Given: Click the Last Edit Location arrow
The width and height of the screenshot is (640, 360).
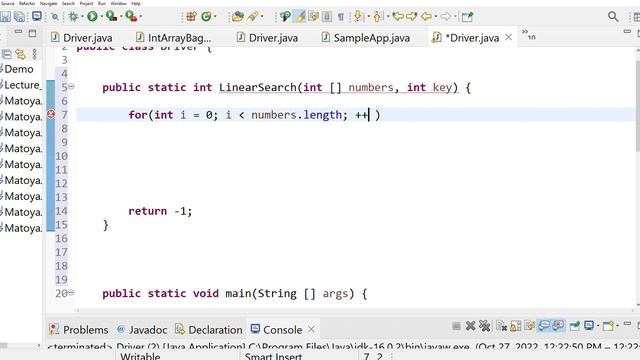Looking at the screenshot, I should click(x=398, y=16).
